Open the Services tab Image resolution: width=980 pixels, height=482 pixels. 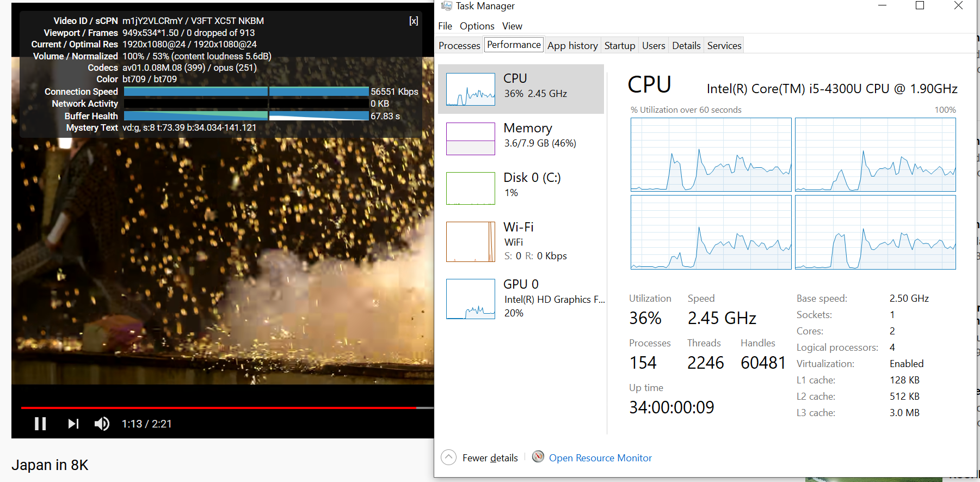coord(724,46)
